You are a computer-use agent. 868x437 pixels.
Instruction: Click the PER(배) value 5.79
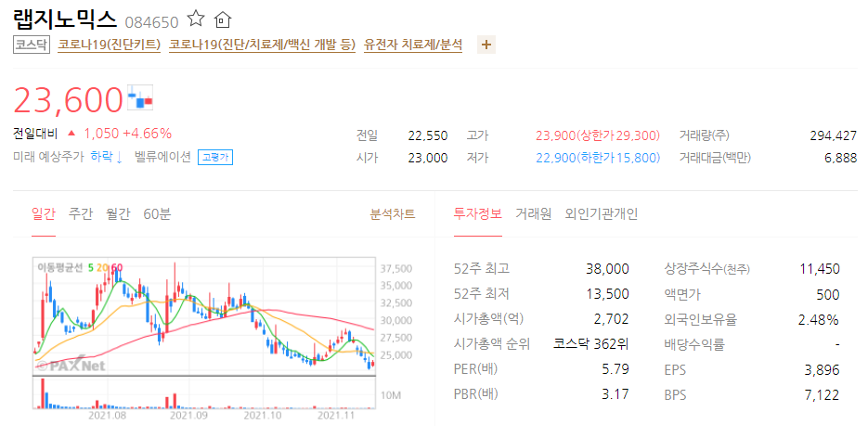coord(615,369)
